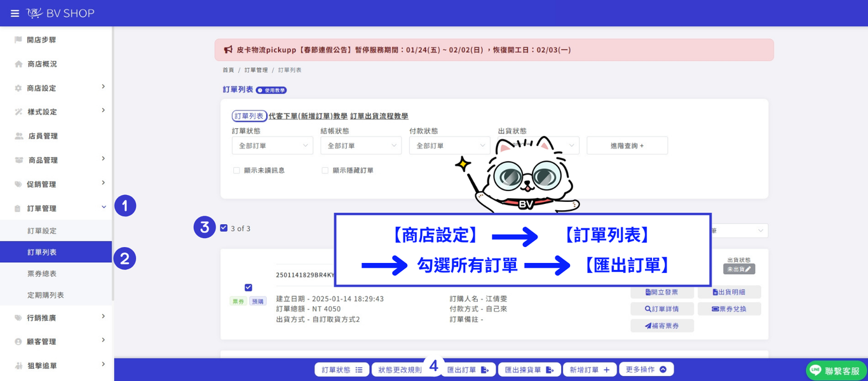Open the 結帳狀態 dropdown

tap(361, 145)
